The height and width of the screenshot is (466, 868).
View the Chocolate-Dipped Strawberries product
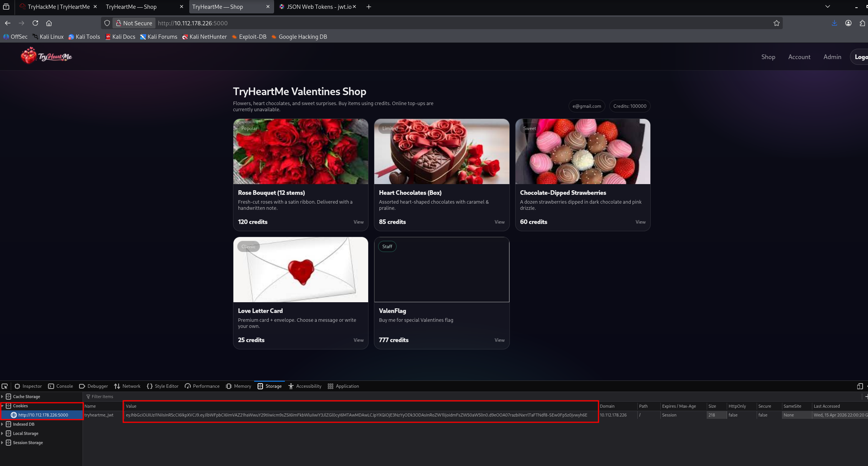(x=640, y=222)
